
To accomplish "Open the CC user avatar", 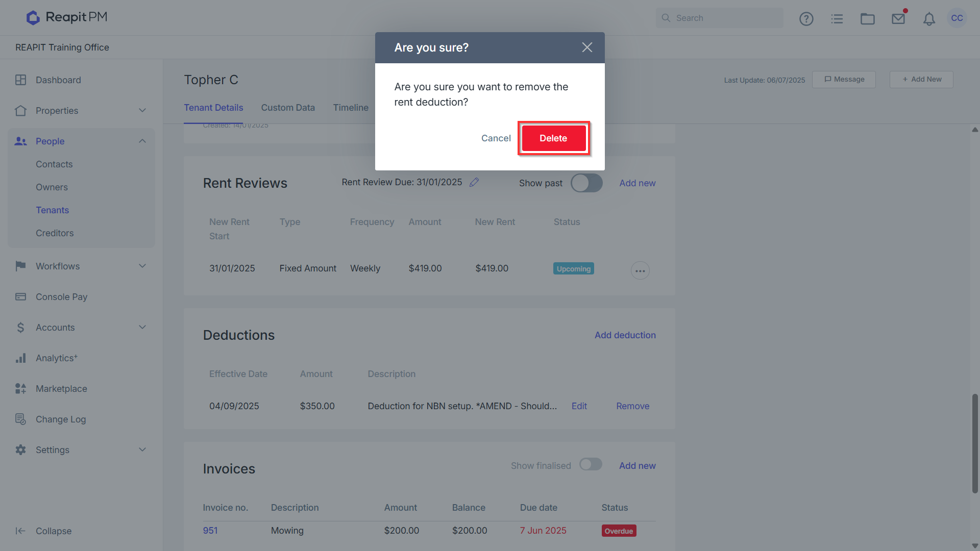I will (957, 18).
